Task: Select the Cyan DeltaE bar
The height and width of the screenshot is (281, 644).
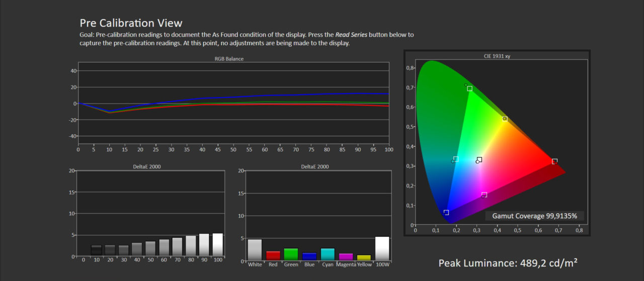Action: tap(328, 254)
